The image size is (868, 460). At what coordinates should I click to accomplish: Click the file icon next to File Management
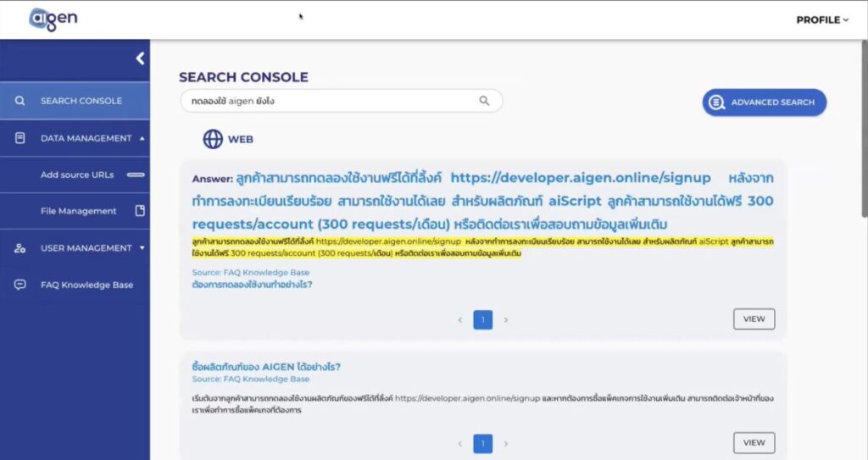[x=140, y=210]
